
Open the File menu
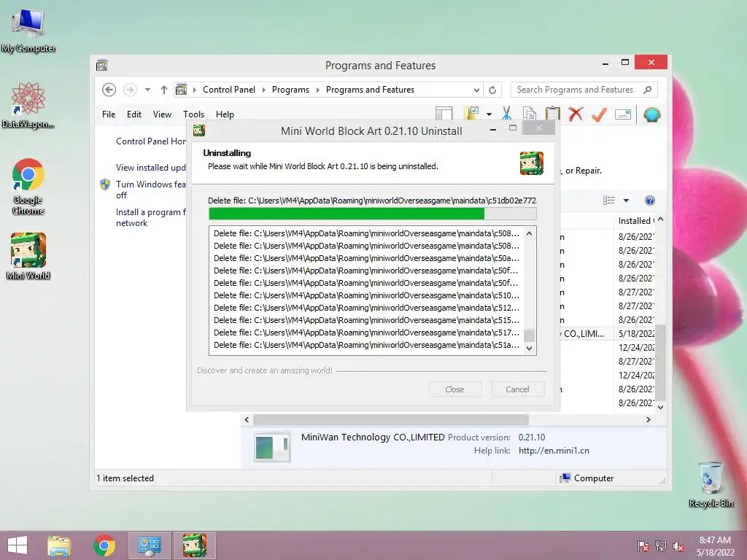coord(109,114)
